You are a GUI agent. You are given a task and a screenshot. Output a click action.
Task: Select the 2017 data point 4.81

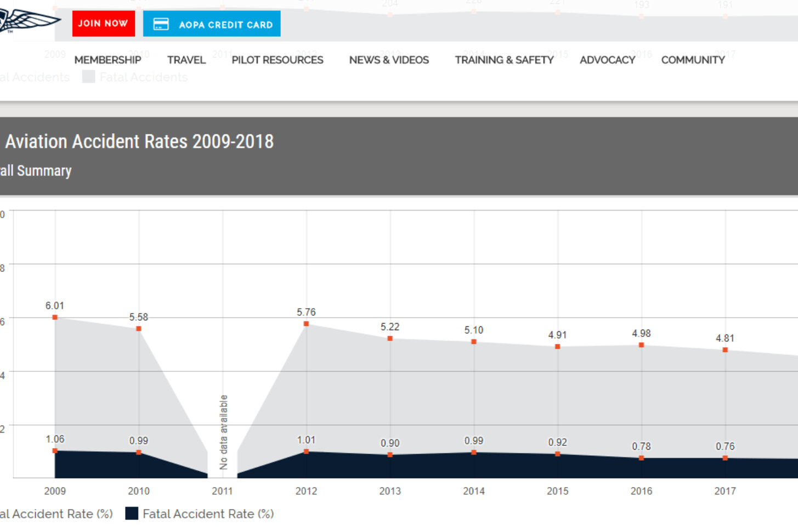coord(725,350)
